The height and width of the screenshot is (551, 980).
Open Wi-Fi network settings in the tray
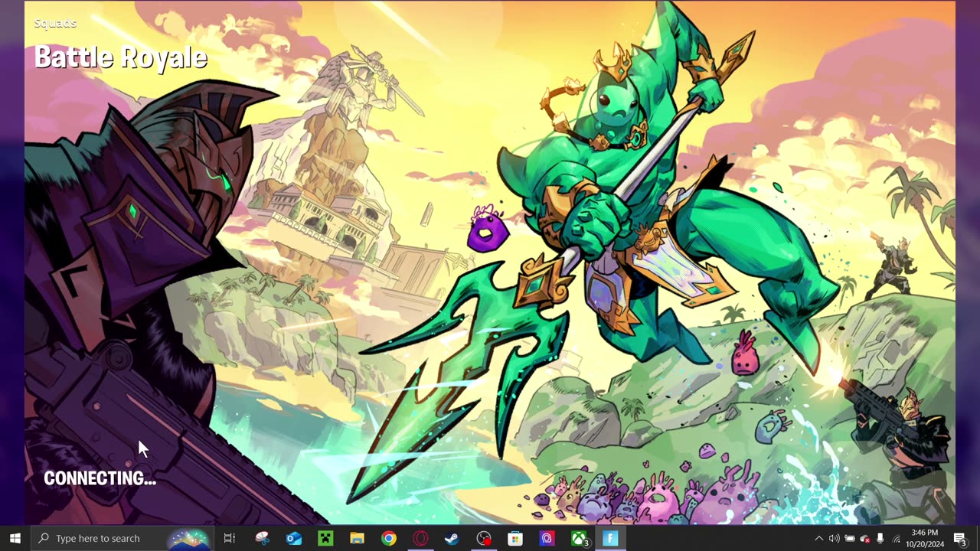pos(896,538)
